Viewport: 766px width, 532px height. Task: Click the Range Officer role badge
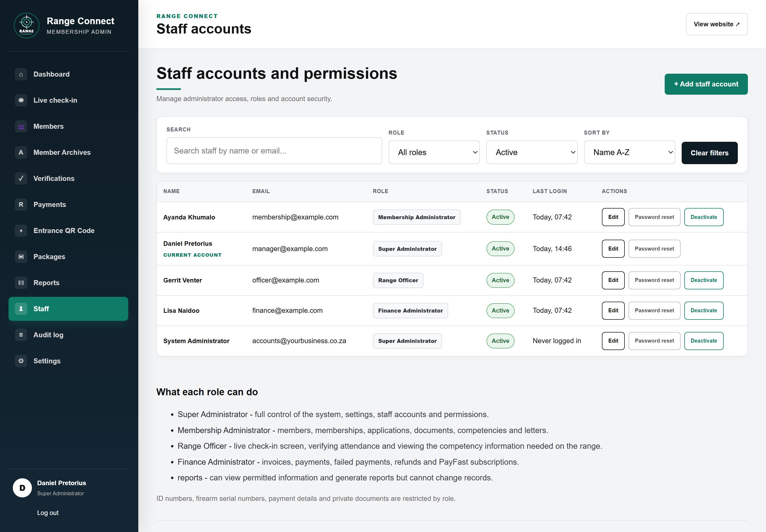398,280
